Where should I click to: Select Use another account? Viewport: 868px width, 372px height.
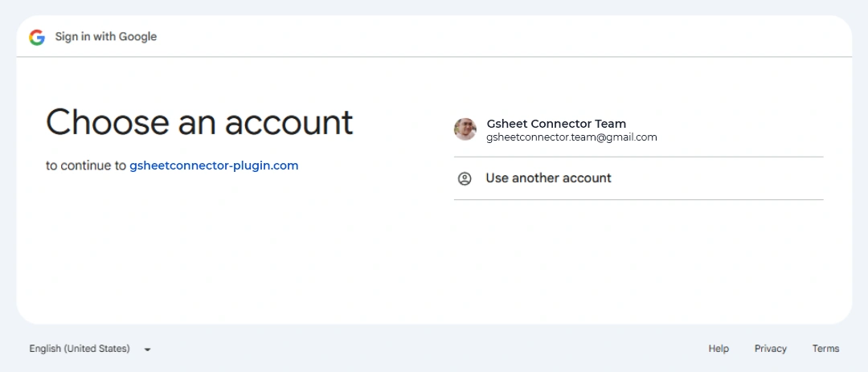(638, 178)
